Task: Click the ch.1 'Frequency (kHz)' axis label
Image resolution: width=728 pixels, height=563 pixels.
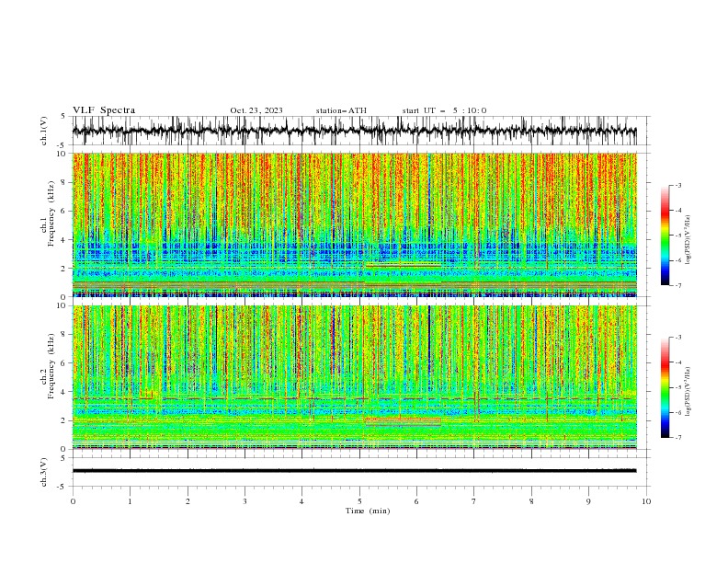Action: tap(51, 214)
